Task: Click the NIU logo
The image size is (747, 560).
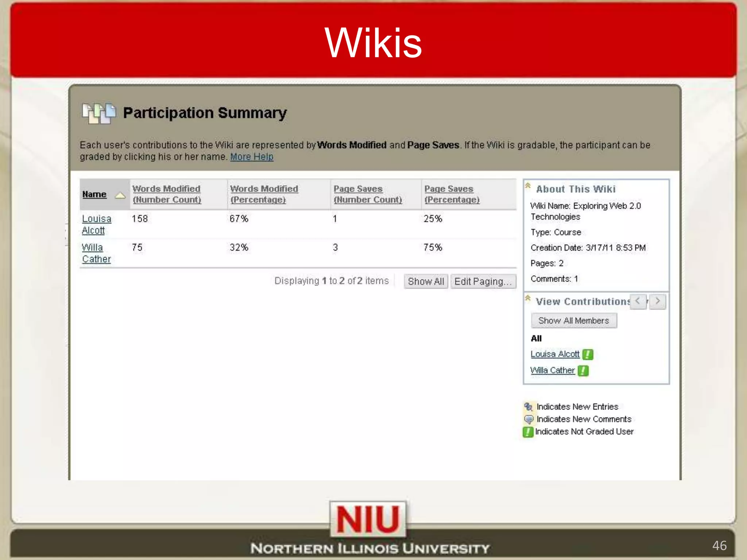Action: tap(368, 519)
